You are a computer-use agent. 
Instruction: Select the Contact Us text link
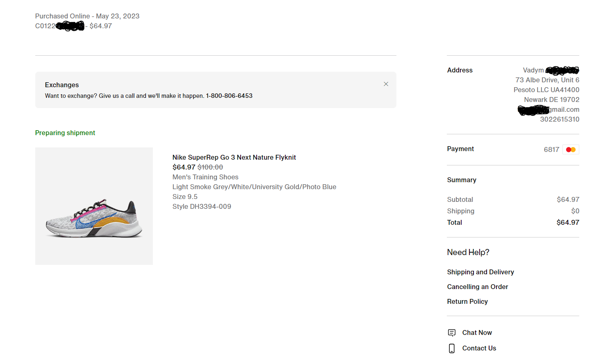click(x=479, y=348)
